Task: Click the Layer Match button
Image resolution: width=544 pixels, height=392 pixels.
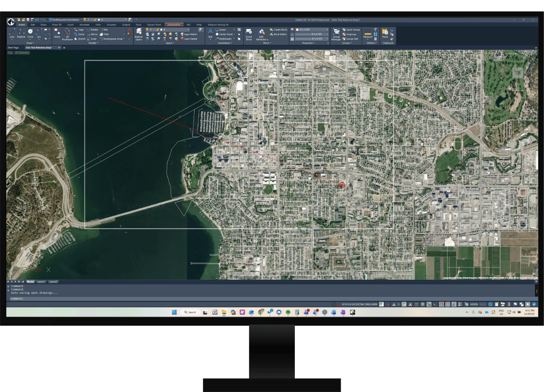Action: point(190,34)
